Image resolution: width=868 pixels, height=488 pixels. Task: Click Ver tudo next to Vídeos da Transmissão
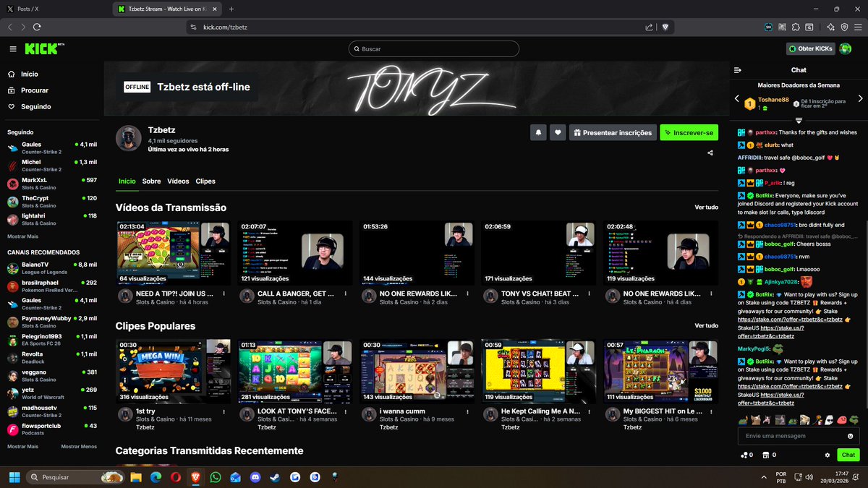[706, 207]
